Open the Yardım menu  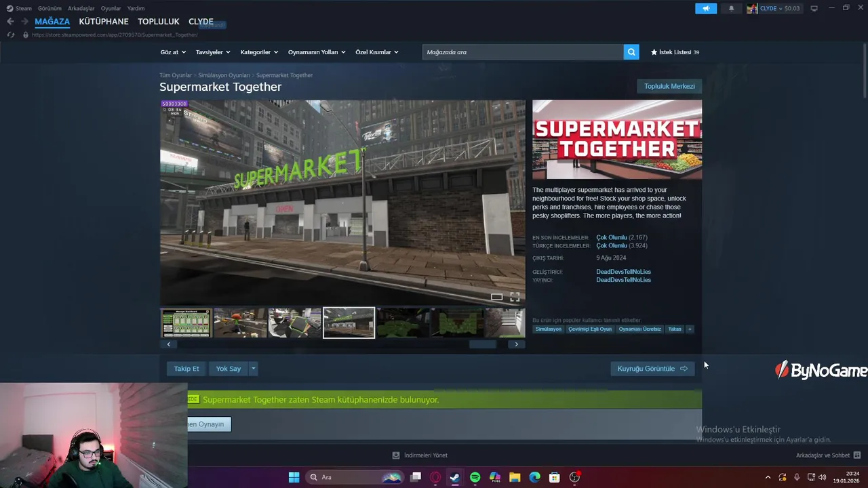pyautogui.click(x=136, y=8)
